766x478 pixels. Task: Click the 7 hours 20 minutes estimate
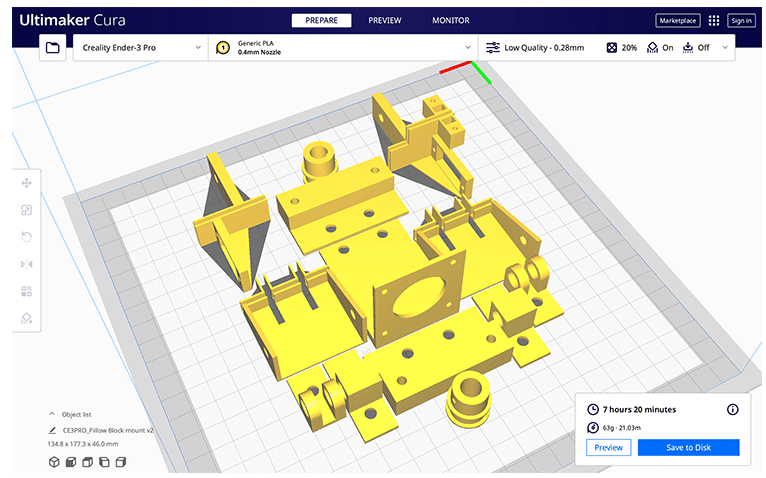pos(639,410)
